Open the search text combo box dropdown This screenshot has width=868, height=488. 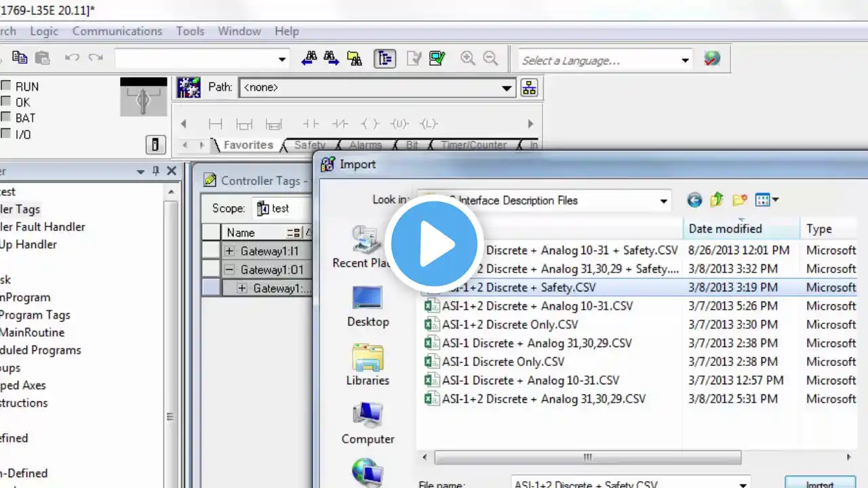pos(282,59)
